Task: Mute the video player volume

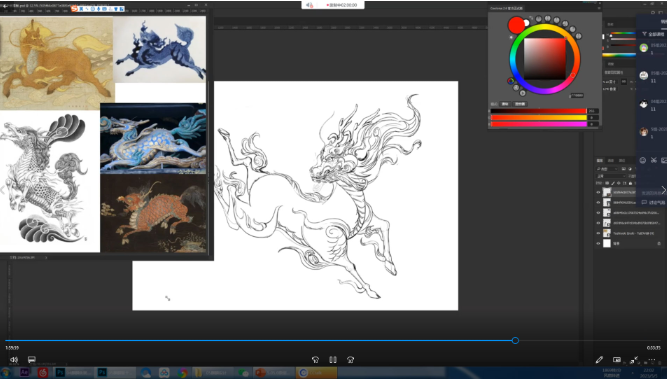Action: [x=14, y=359]
